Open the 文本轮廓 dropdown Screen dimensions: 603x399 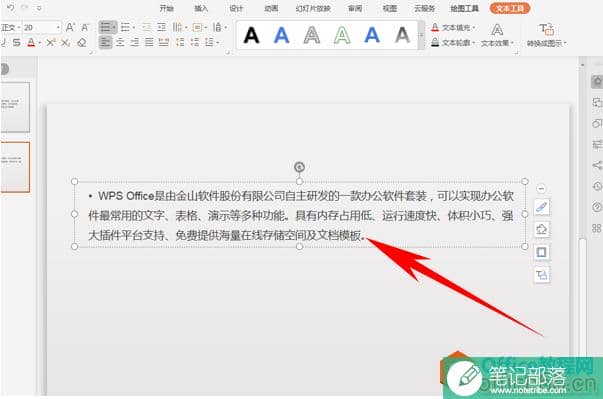[453, 43]
